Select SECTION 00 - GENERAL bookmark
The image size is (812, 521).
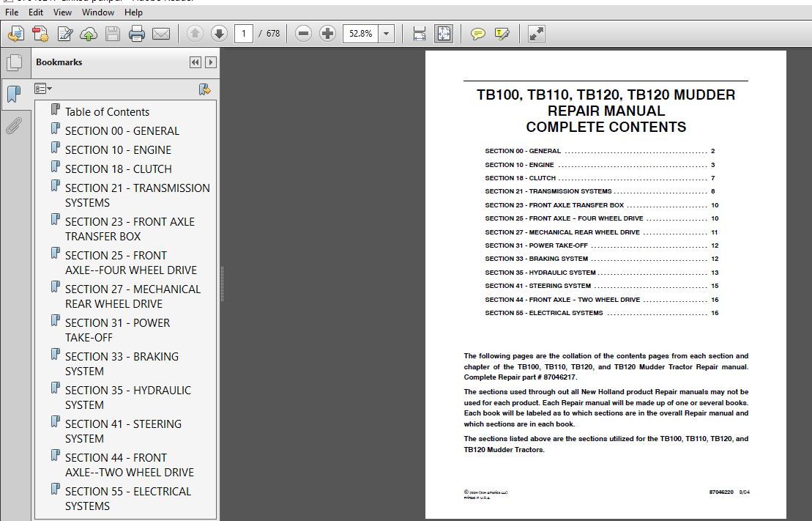(x=122, y=131)
